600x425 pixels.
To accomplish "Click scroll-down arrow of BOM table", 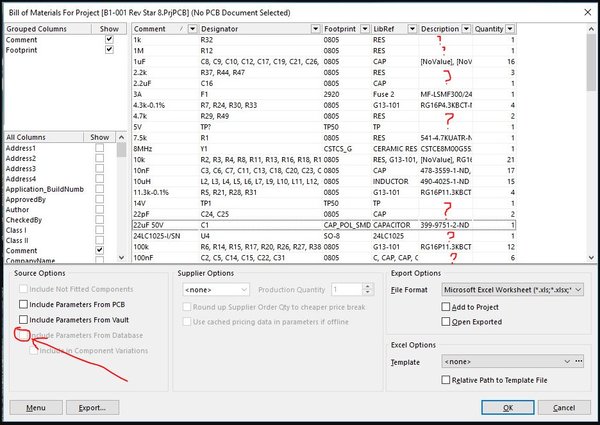I will 591,257.
